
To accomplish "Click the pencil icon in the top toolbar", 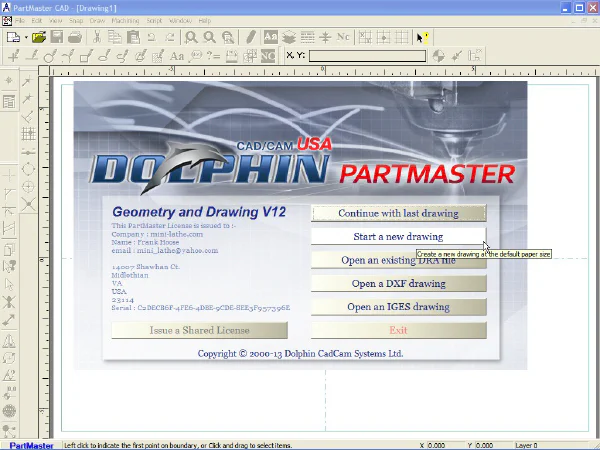I will tap(251, 37).
